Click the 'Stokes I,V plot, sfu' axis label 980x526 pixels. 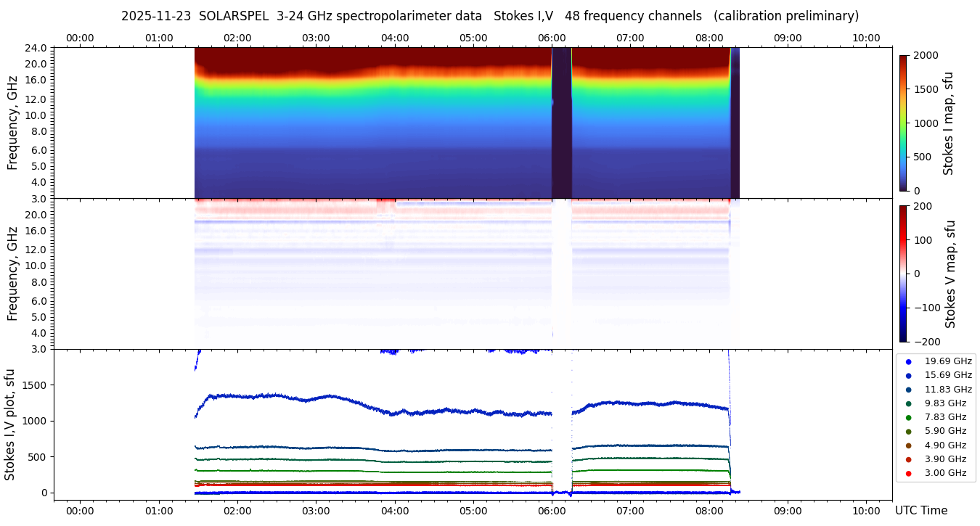(10, 424)
